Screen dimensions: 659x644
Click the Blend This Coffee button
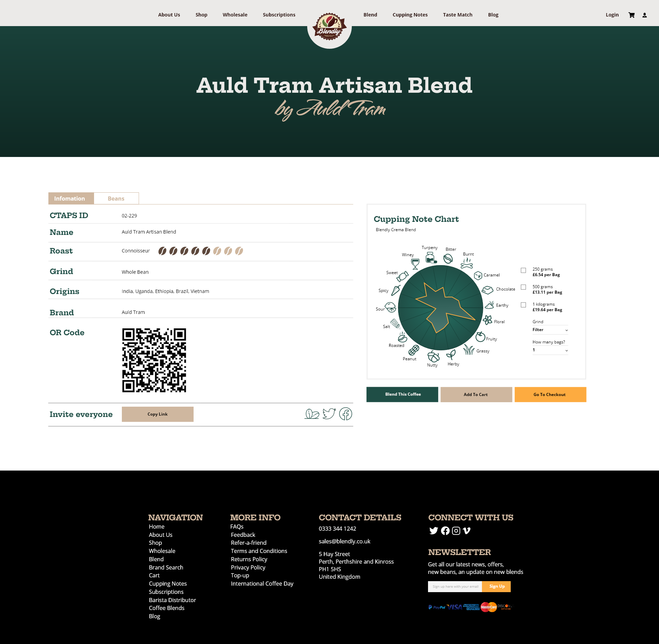402,394
